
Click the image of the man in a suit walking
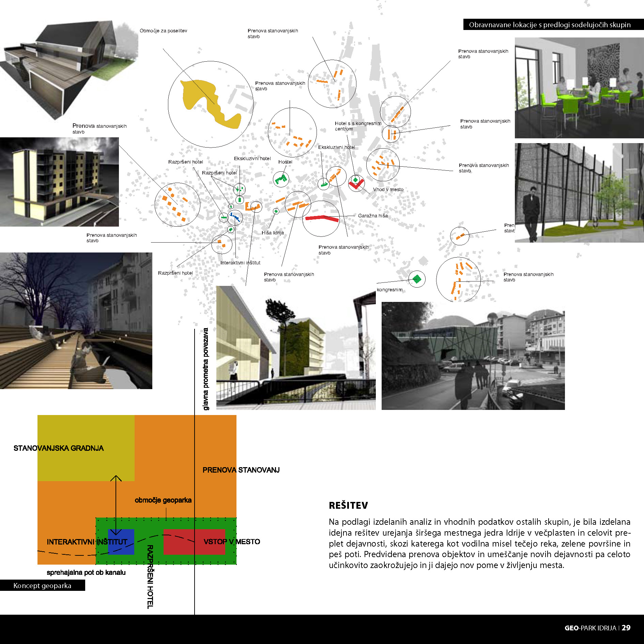click(x=579, y=193)
